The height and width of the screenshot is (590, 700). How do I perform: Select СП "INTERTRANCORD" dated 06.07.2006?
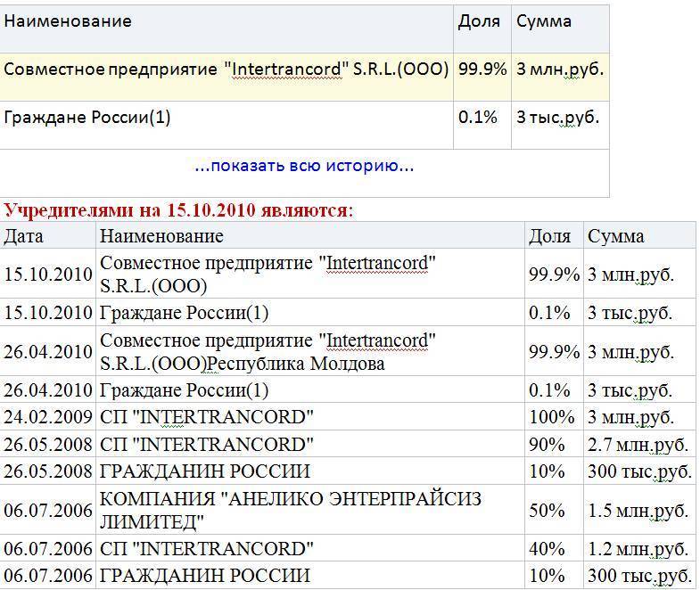tap(206, 549)
